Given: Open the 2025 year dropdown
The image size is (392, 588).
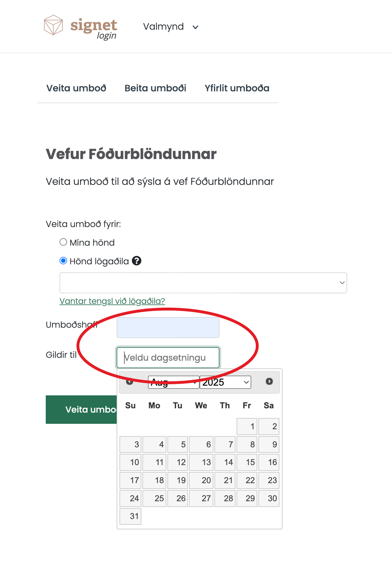Looking at the screenshot, I should pyautogui.click(x=225, y=382).
